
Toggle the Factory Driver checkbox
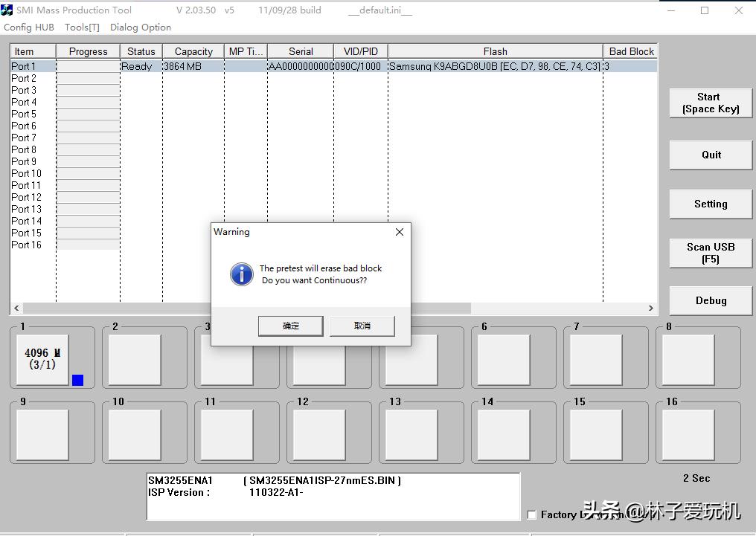532,514
